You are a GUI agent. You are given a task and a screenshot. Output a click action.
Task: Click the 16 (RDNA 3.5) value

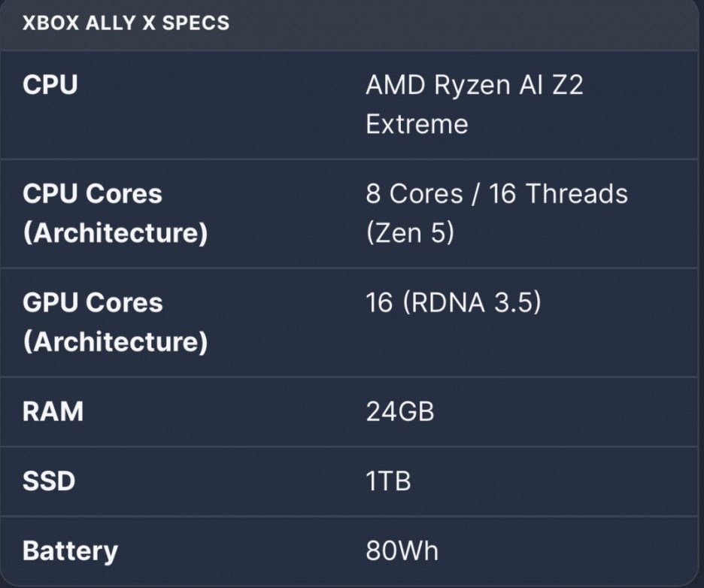(x=454, y=302)
